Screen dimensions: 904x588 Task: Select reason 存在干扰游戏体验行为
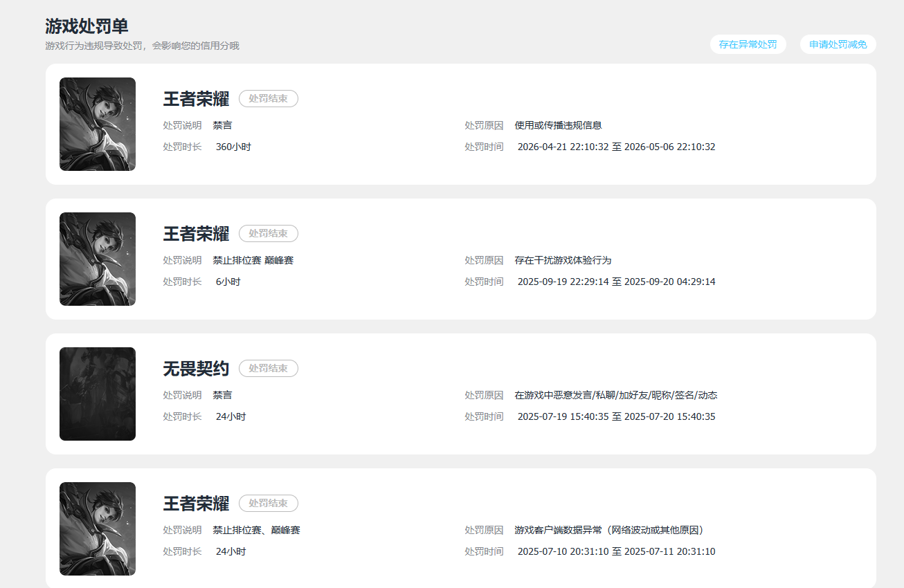563,260
